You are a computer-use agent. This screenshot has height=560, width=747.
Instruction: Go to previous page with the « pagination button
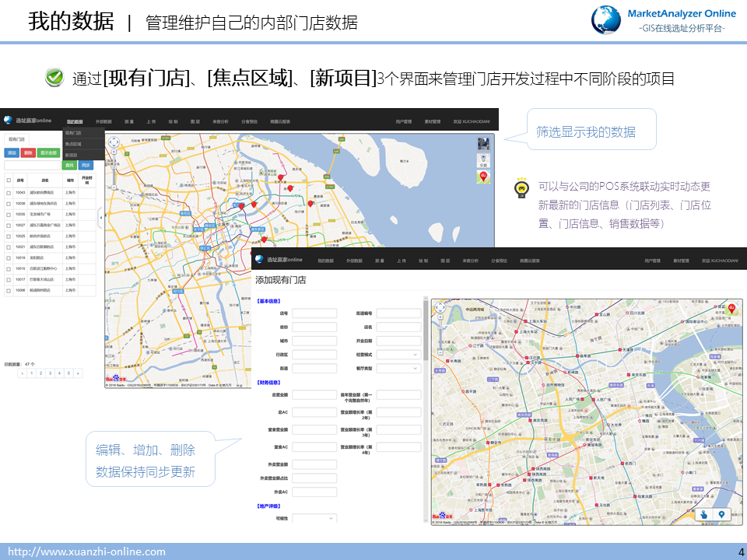[x=23, y=373]
